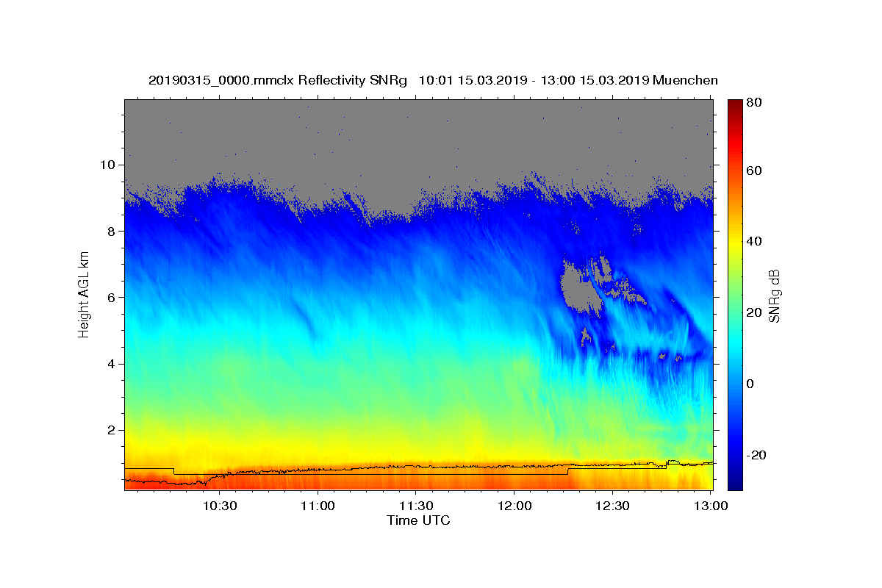Click the colorbar value -20
882x588 pixels.
[x=757, y=455]
